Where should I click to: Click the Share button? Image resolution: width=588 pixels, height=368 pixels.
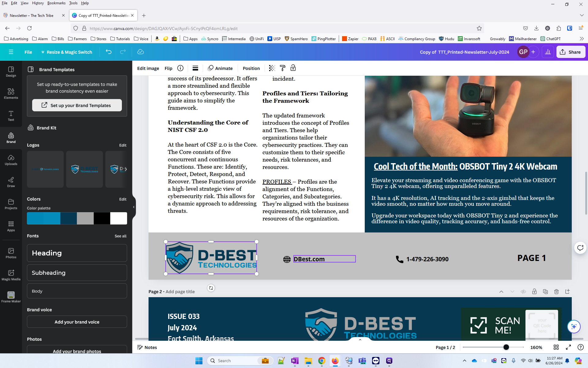[x=571, y=52]
